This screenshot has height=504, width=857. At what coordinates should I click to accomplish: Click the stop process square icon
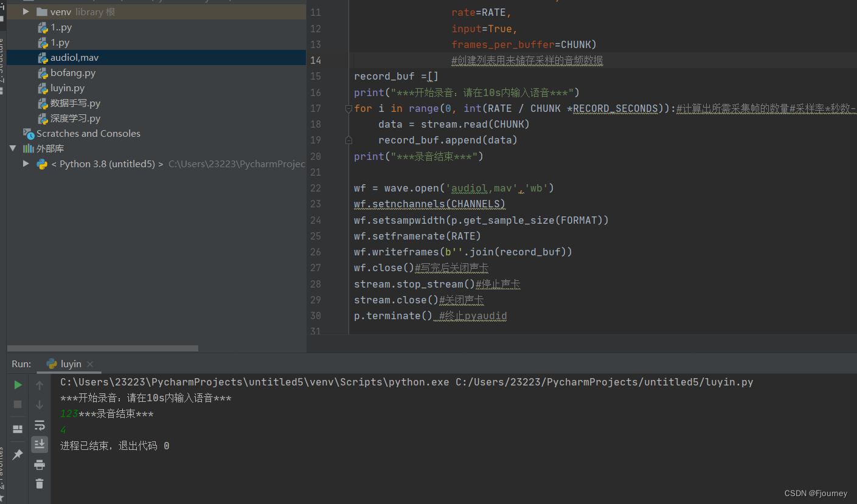(x=18, y=404)
